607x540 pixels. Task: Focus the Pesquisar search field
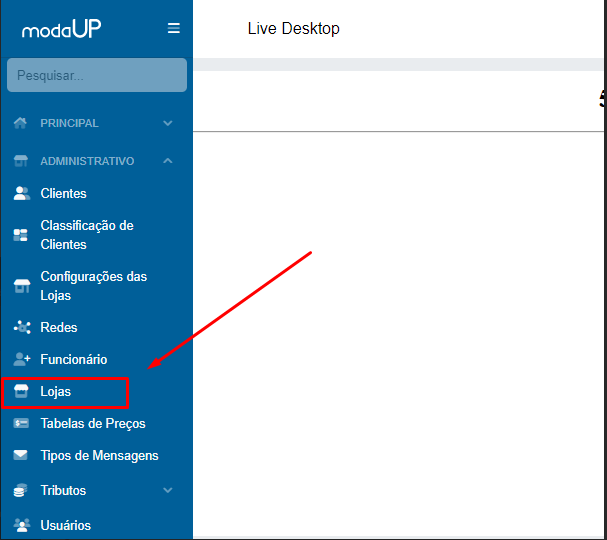coord(97,75)
